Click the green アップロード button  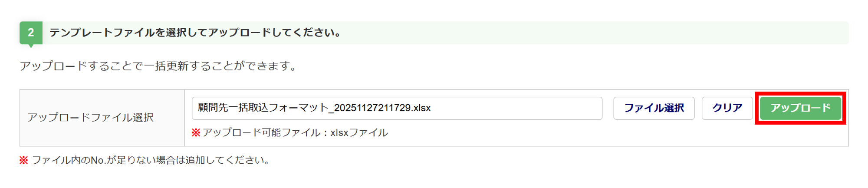[x=800, y=108]
